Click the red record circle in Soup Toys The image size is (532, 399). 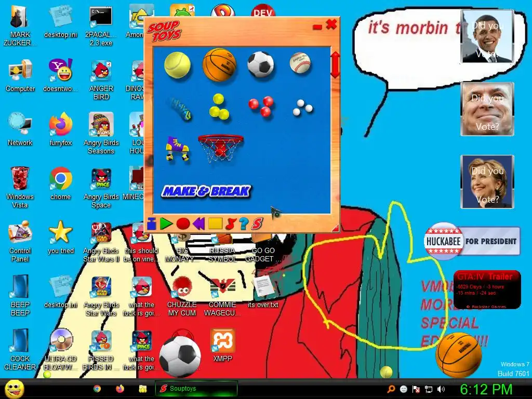[183, 224]
